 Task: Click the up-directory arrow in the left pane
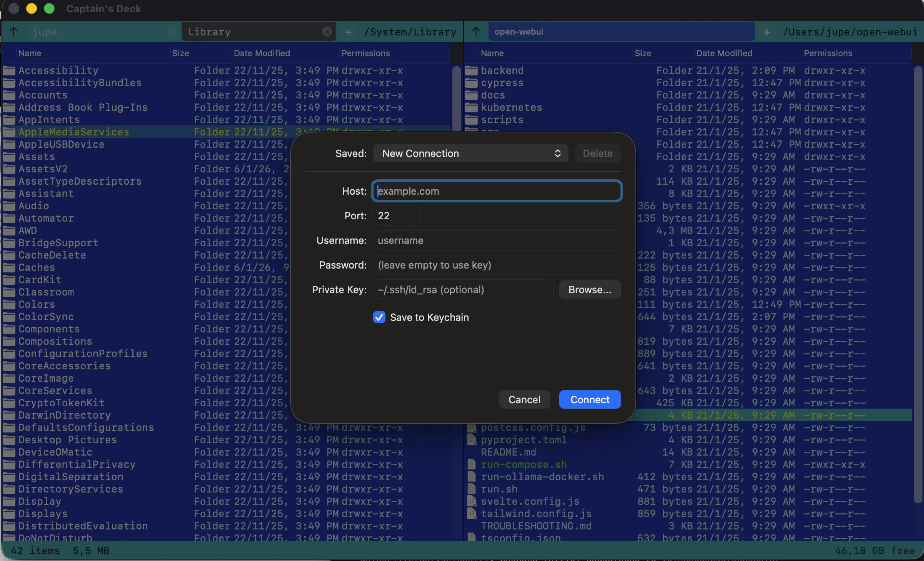14,32
